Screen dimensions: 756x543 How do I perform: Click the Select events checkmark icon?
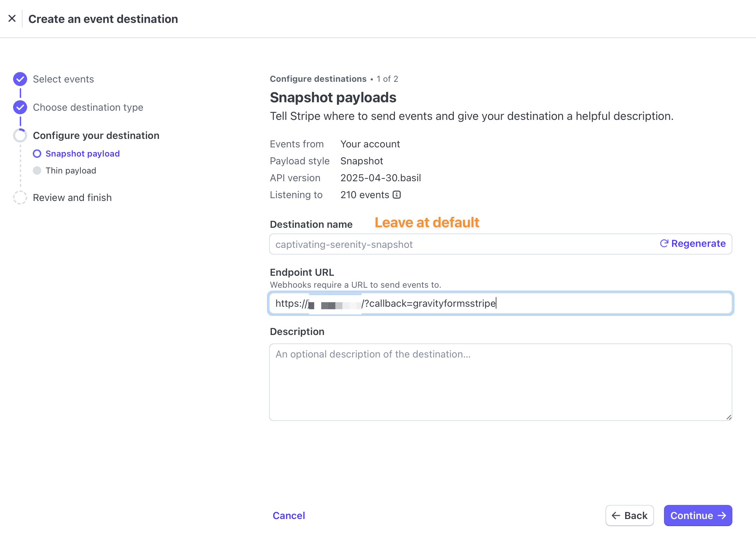click(x=20, y=79)
